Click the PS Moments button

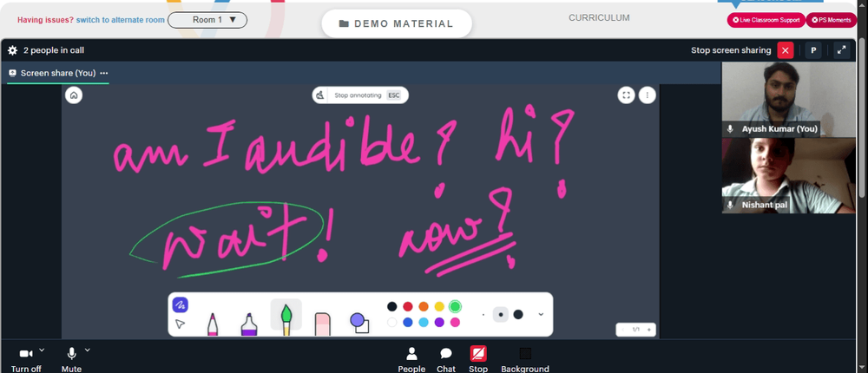click(832, 20)
